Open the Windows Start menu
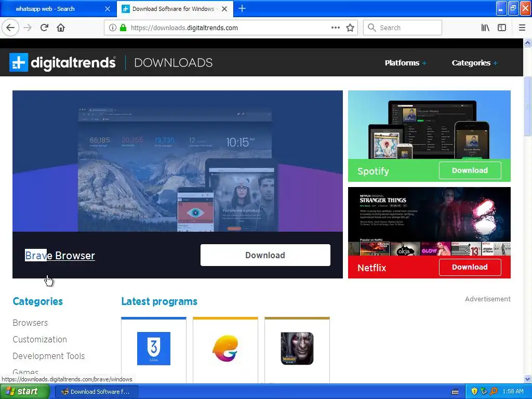Screen dimensions: 532x399 [x=25, y=392]
